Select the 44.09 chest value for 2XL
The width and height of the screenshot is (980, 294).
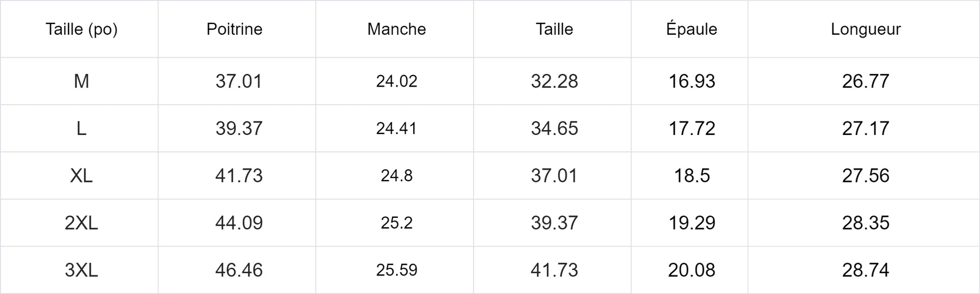(x=239, y=223)
